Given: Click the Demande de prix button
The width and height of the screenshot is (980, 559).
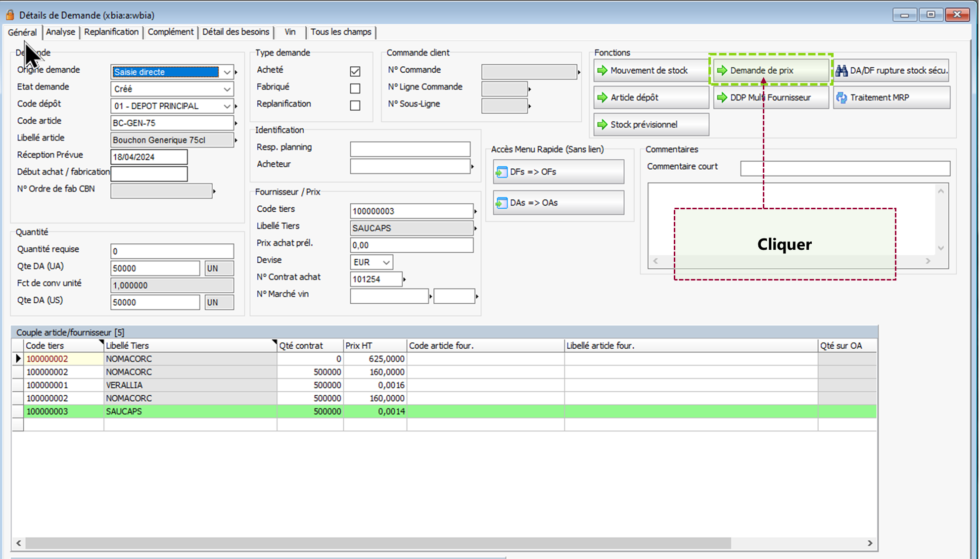Looking at the screenshot, I should pos(770,70).
